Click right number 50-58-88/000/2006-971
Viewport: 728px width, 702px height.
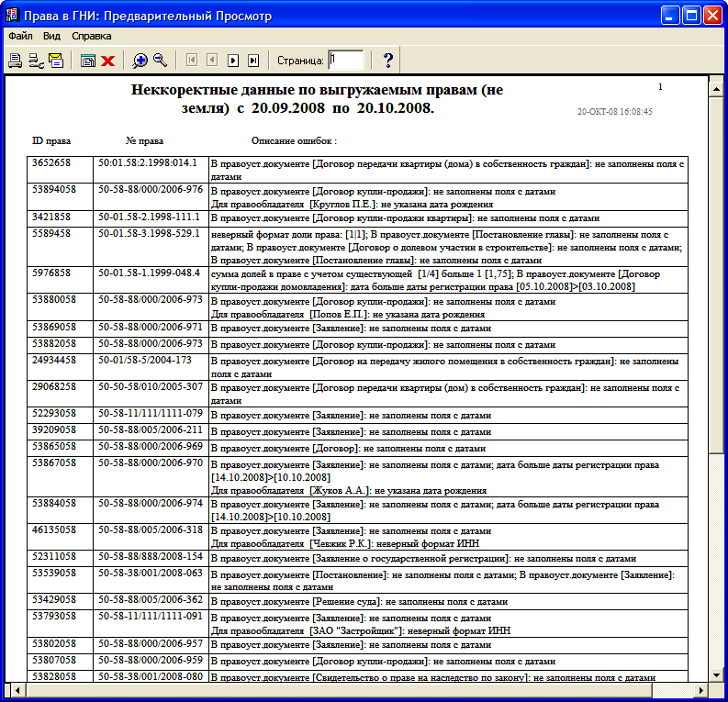click(x=151, y=327)
